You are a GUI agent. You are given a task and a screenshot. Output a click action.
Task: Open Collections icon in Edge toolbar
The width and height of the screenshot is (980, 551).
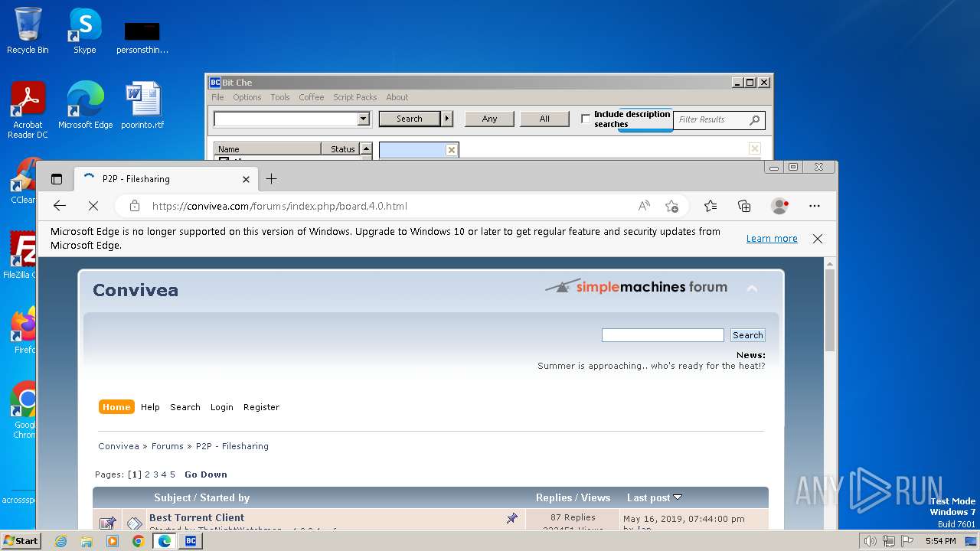coord(744,206)
